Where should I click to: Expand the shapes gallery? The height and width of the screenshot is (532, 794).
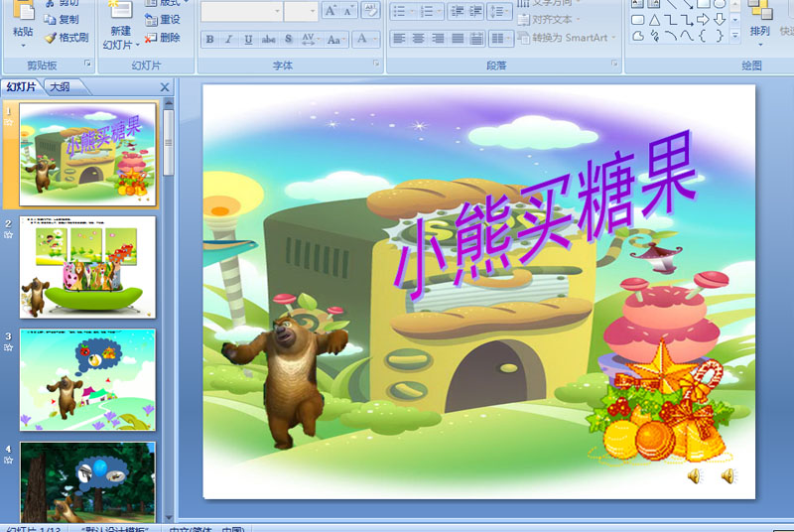tap(735, 36)
